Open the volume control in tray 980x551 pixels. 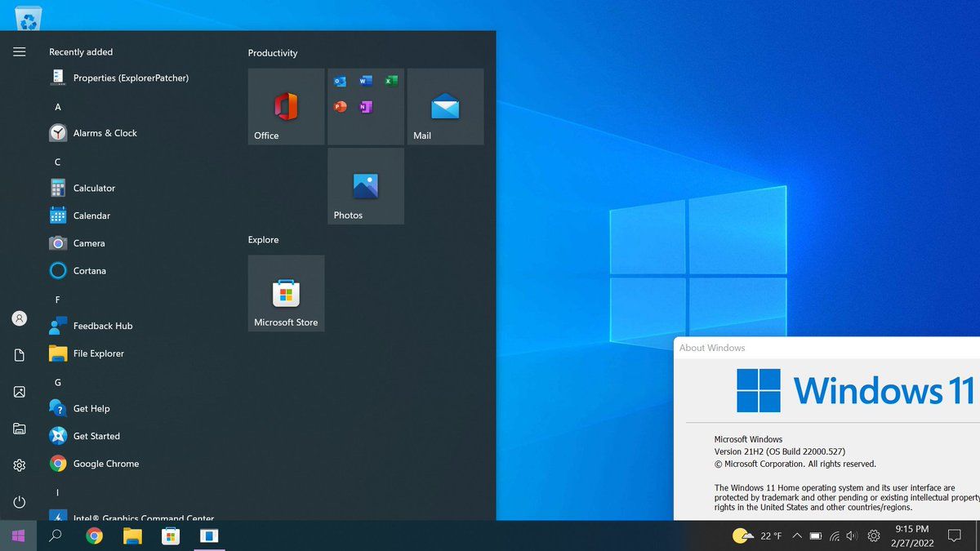[852, 536]
